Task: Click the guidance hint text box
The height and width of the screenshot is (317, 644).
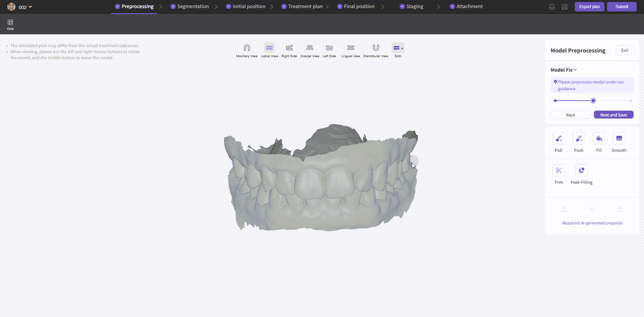Action: click(x=592, y=85)
